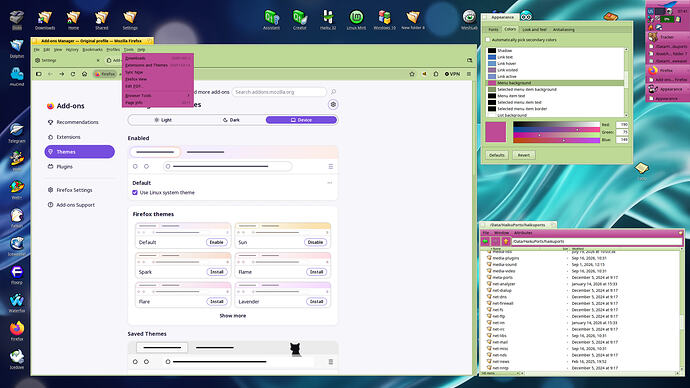Choose Page Info in the Tools menu

158,102
